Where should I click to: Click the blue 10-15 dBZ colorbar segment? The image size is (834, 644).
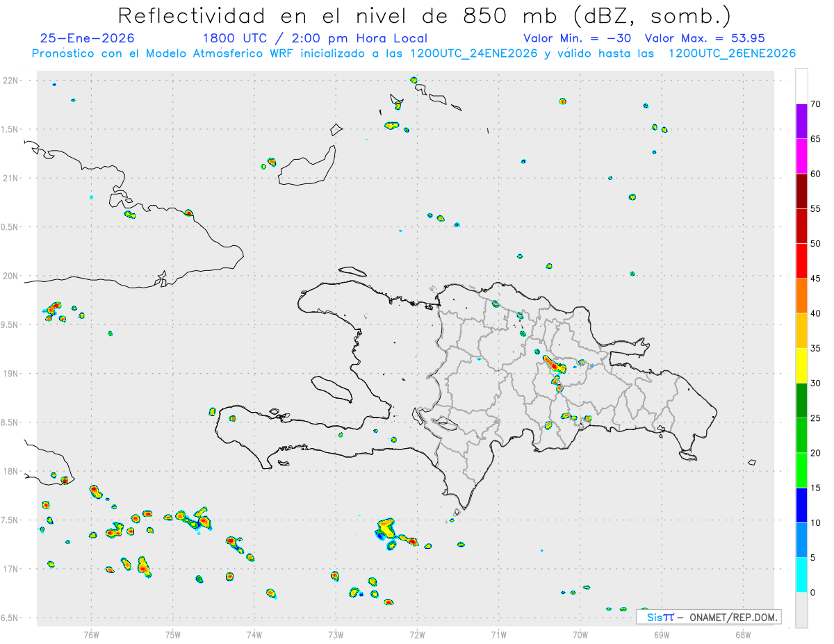tap(801, 505)
